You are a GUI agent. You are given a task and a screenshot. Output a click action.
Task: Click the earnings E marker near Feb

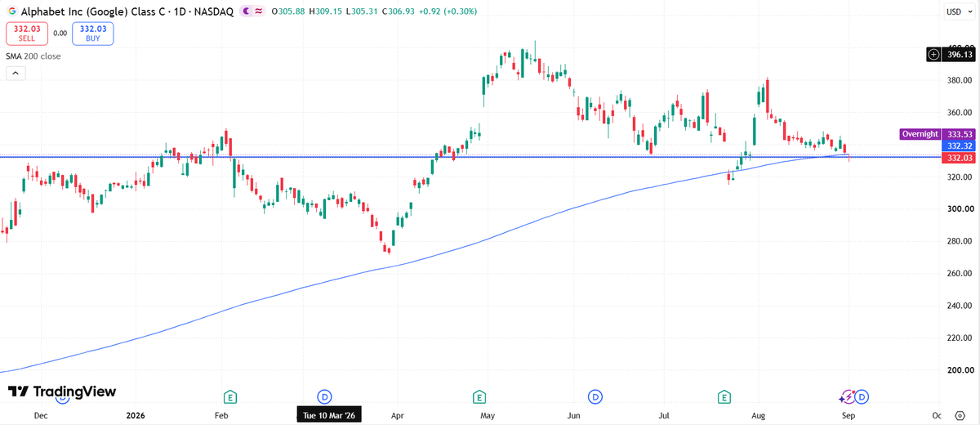231,397
